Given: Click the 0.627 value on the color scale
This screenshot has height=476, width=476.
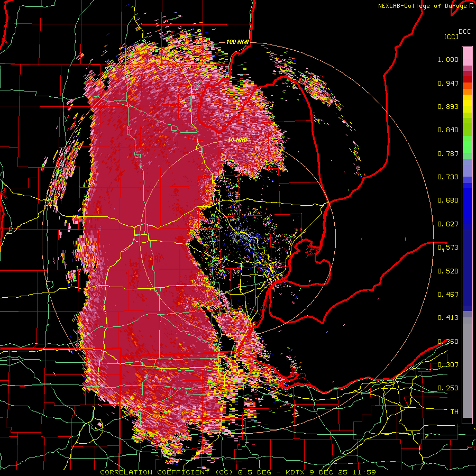Looking at the screenshot, I should (x=448, y=224).
